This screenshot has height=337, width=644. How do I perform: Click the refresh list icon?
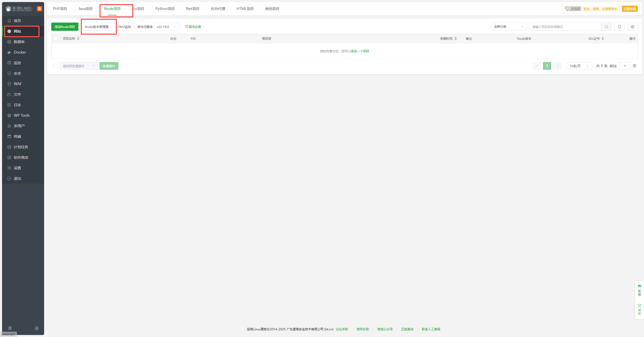(619, 27)
